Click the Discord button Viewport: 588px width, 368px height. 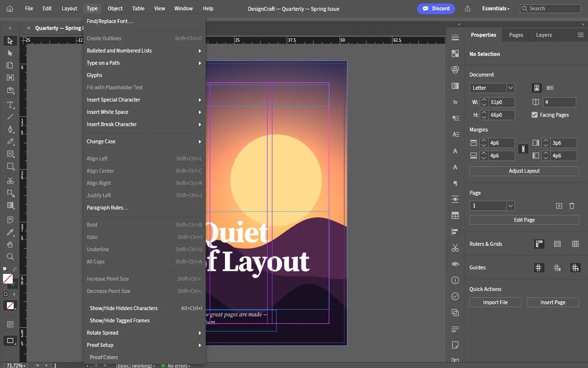point(436,8)
